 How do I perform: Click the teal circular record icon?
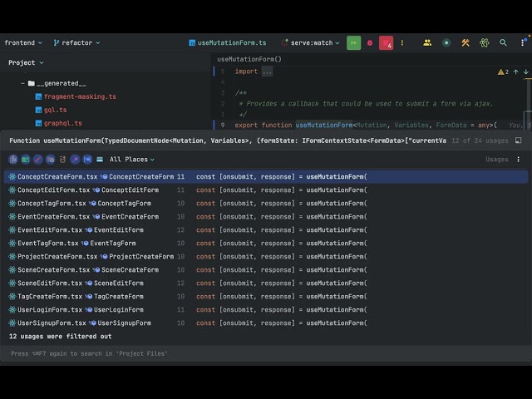[x=446, y=42]
